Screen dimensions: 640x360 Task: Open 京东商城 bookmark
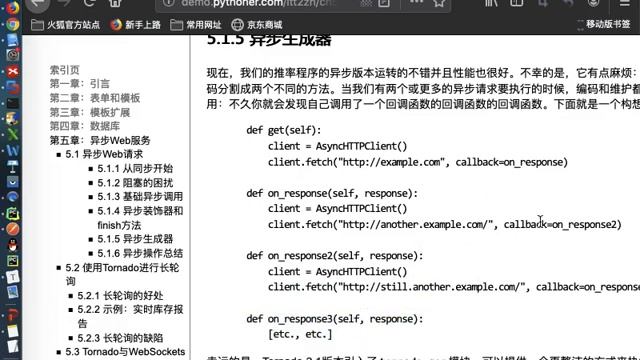(257, 25)
